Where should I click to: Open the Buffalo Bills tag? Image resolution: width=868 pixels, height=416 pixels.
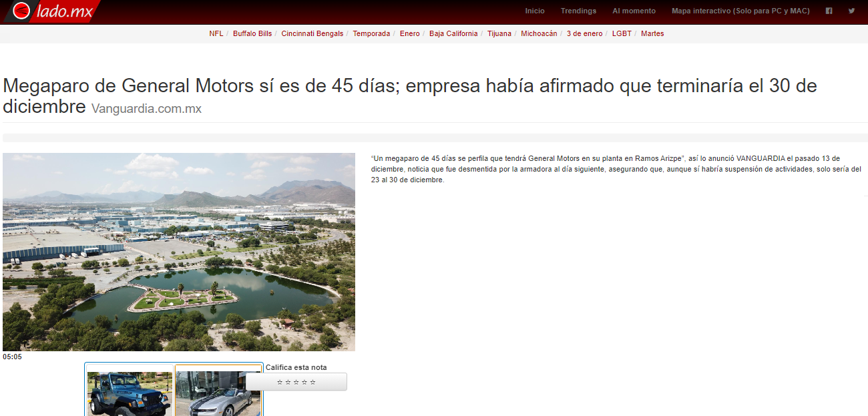[252, 33]
